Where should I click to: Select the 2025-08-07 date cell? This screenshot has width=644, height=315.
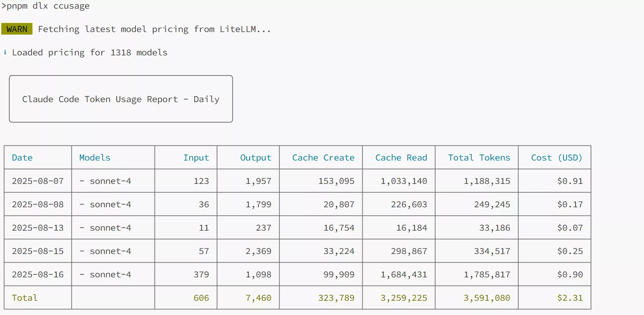pos(38,181)
